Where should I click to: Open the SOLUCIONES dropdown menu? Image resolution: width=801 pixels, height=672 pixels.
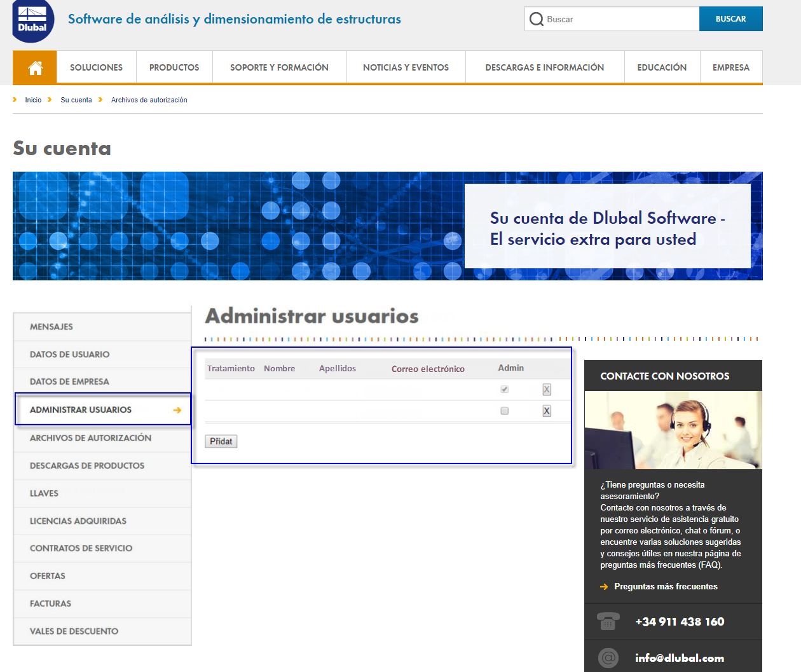pyautogui.click(x=96, y=67)
